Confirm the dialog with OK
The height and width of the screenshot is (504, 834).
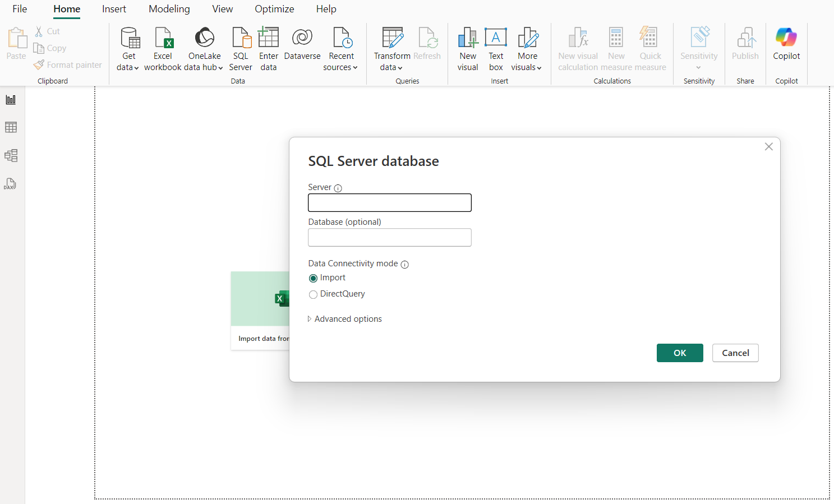[680, 353]
